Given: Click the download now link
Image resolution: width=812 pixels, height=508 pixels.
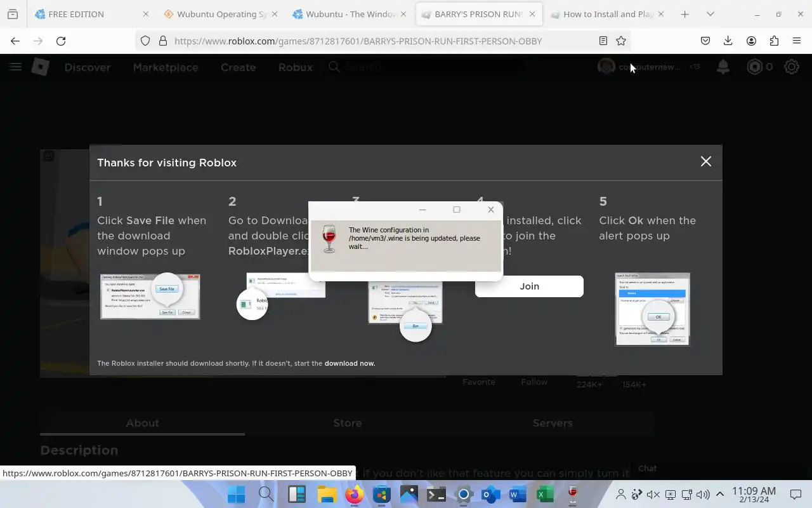Looking at the screenshot, I should [350, 363].
